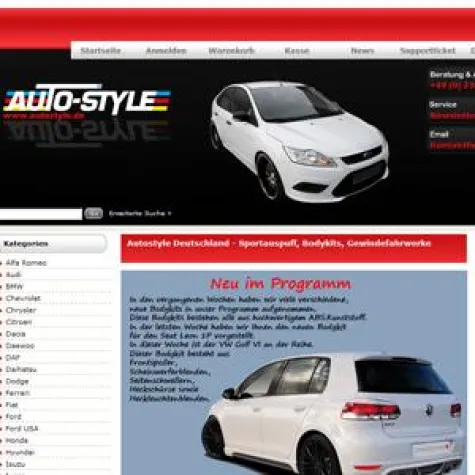Select Daihatsu category

(21, 369)
